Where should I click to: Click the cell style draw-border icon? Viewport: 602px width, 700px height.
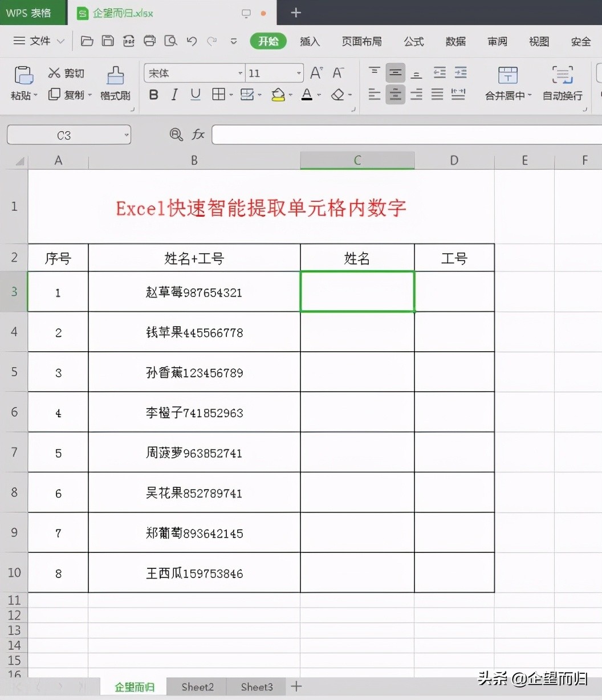(247, 95)
